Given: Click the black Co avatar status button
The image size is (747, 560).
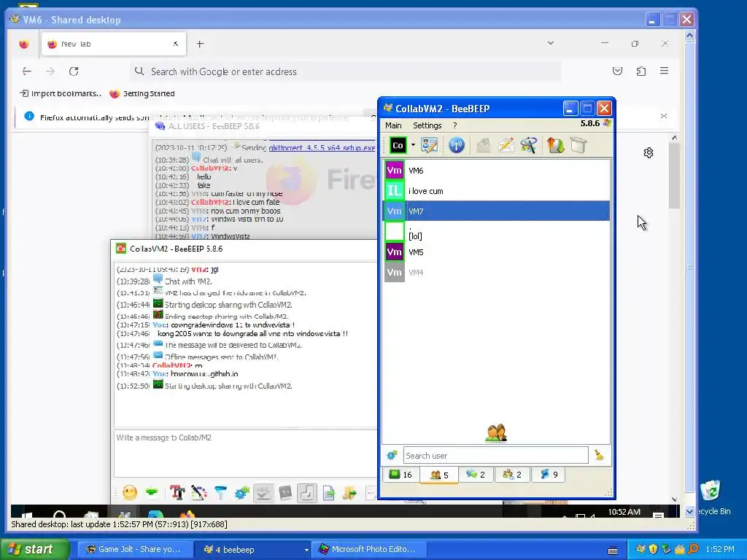Looking at the screenshot, I should tap(398, 145).
